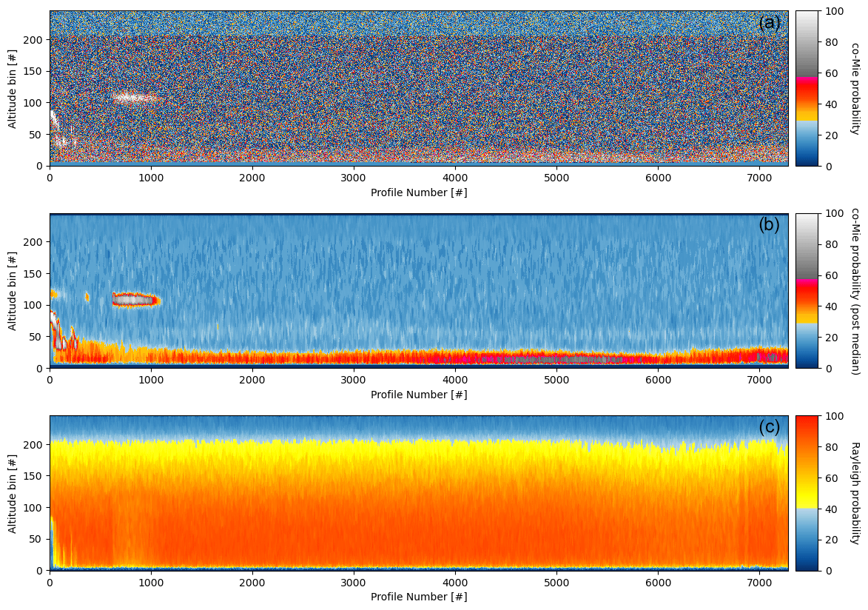Click 'Profile Number [#]' label under panel (a)
The height and width of the screenshot is (610, 868).
coord(419,192)
